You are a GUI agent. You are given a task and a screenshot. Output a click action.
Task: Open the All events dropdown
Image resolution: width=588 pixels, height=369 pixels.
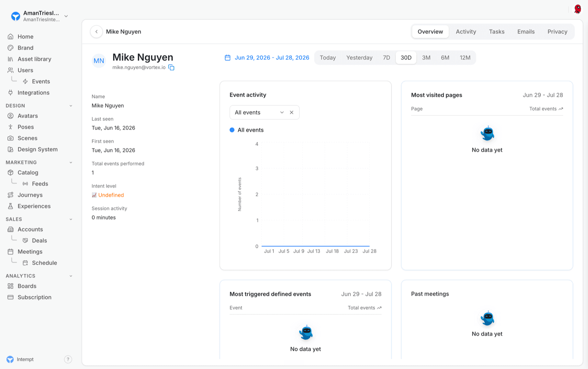(x=264, y=112)
